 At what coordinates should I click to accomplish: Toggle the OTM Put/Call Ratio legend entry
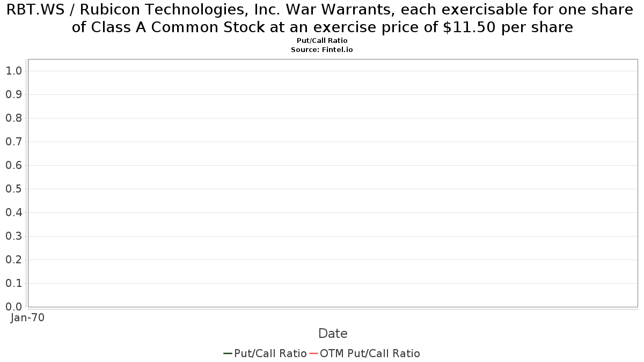pos(365,353)
